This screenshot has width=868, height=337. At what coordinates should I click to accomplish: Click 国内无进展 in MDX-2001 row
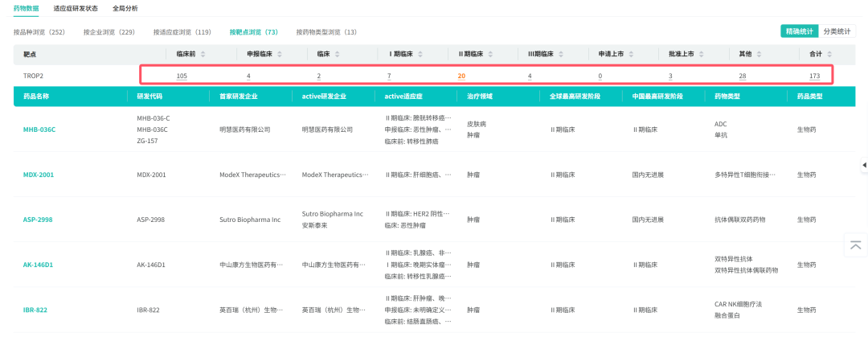648,175
